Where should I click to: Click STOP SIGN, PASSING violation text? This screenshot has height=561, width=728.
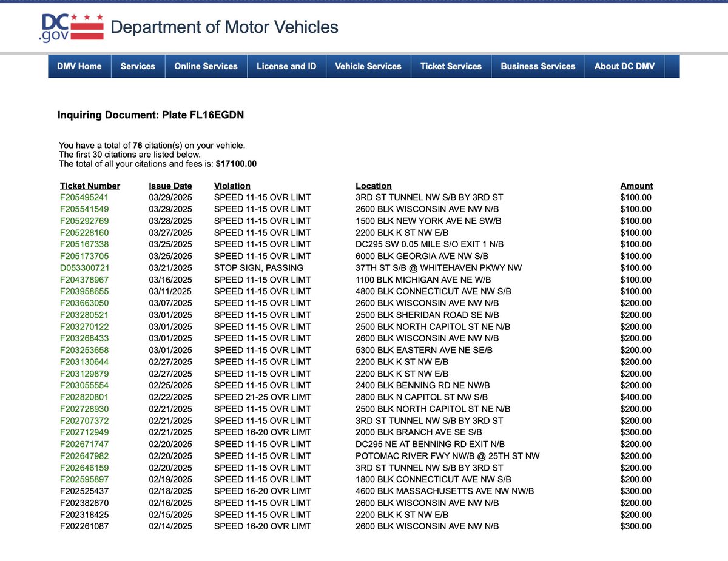[x=259, y=268]
